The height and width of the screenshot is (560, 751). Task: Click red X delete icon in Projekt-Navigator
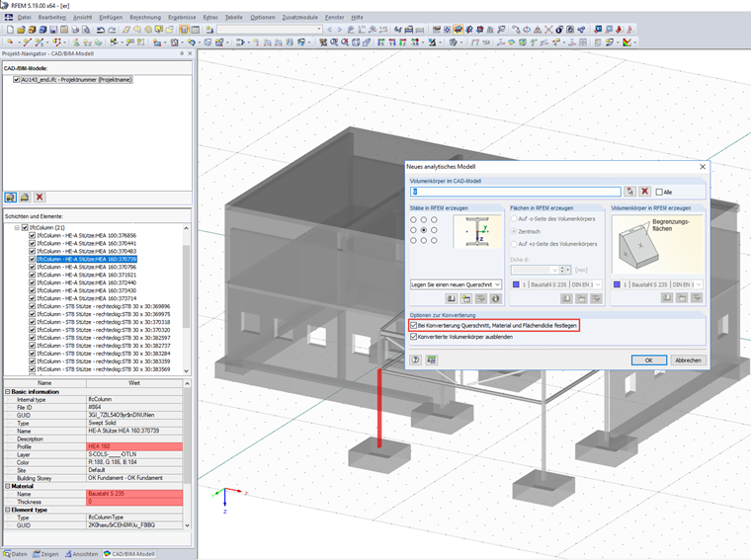click(40, 198)
